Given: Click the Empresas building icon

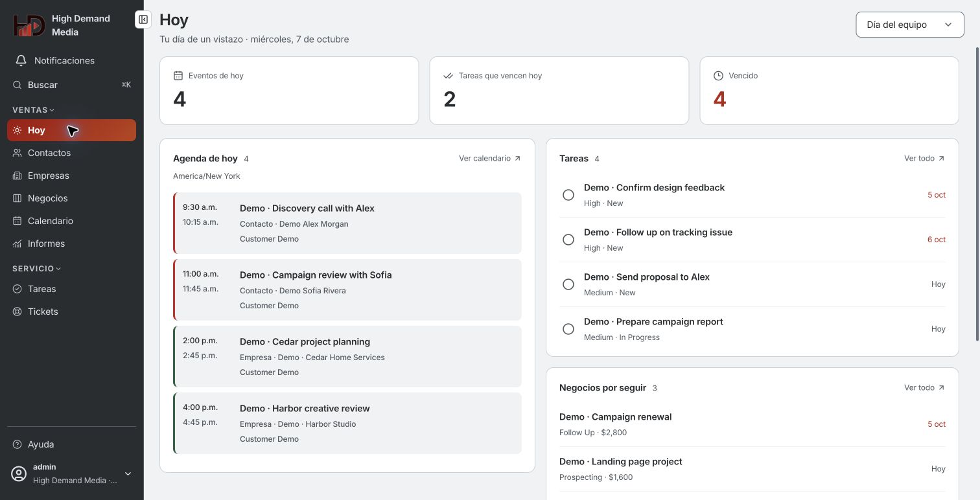Looking at the screenshot, I should click(17, 176).
